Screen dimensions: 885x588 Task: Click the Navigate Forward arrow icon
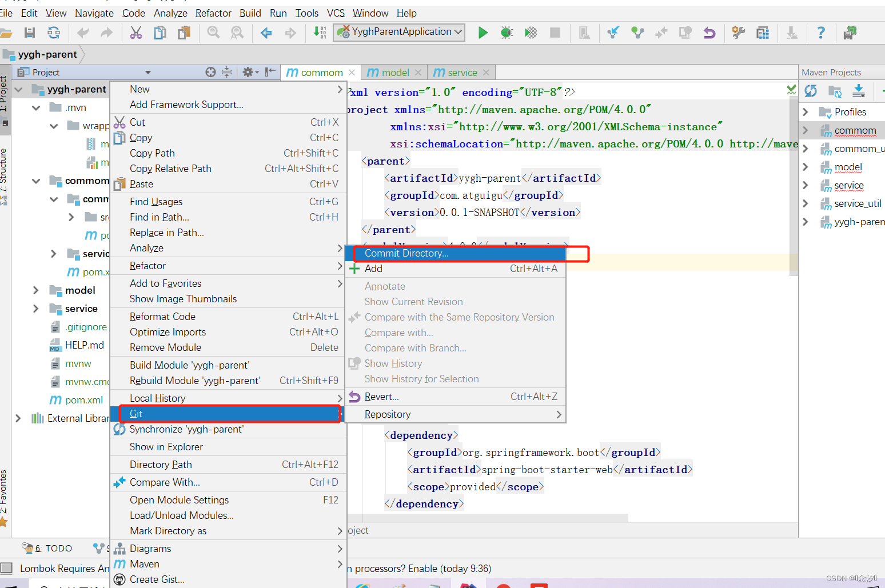(x=290, y=33)
